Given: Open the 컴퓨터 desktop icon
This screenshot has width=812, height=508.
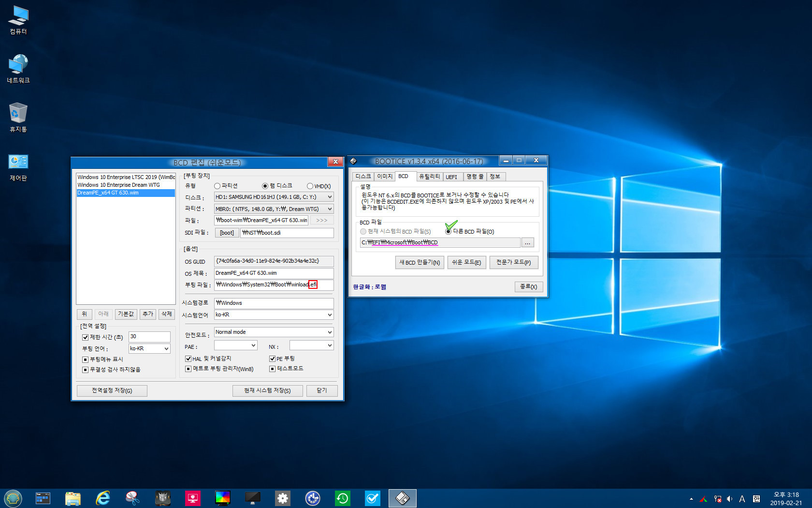Looking at the screenshot, I should tap(18, 21).
